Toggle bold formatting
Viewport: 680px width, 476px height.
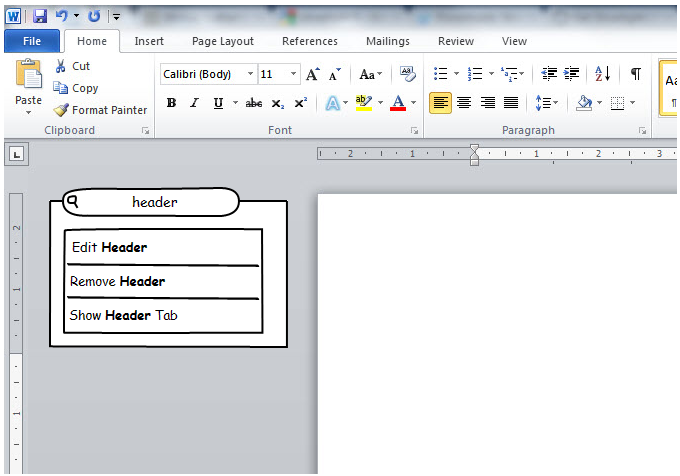171,103
